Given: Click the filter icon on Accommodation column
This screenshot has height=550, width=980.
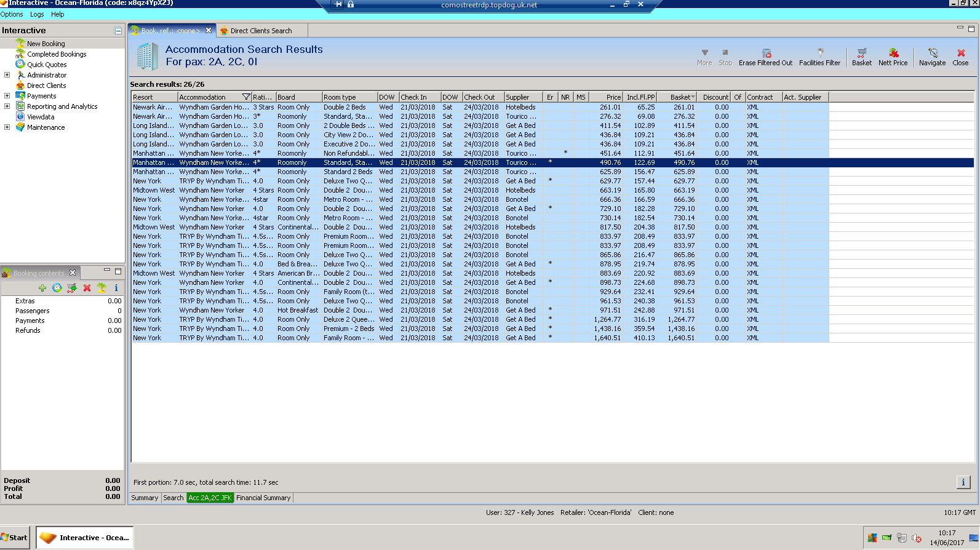Looking at the screenshot, I should (x=246, y=97).
